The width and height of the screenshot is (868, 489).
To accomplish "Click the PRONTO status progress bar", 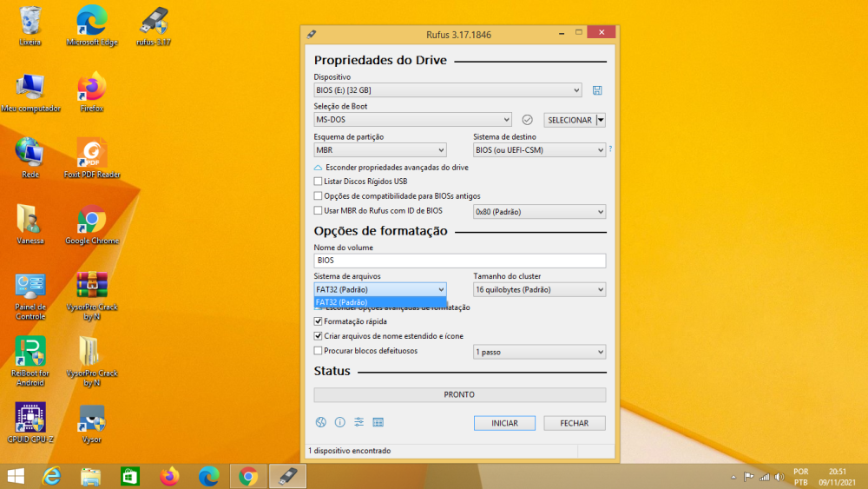I will [459, 395].
